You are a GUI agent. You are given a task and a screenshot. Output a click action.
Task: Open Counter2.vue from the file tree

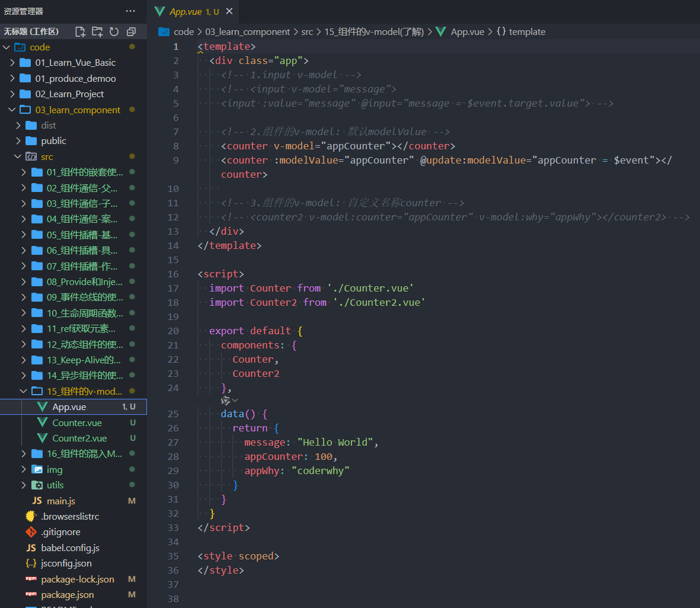coord(73,438)
